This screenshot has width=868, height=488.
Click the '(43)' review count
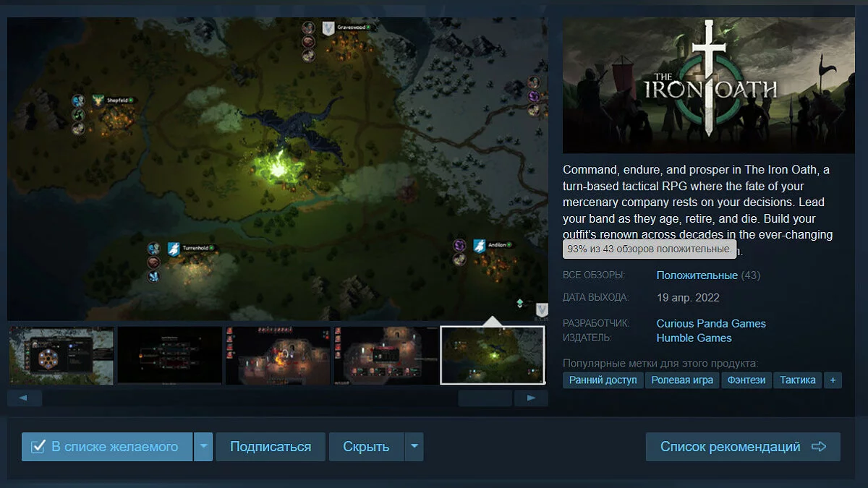751,275
